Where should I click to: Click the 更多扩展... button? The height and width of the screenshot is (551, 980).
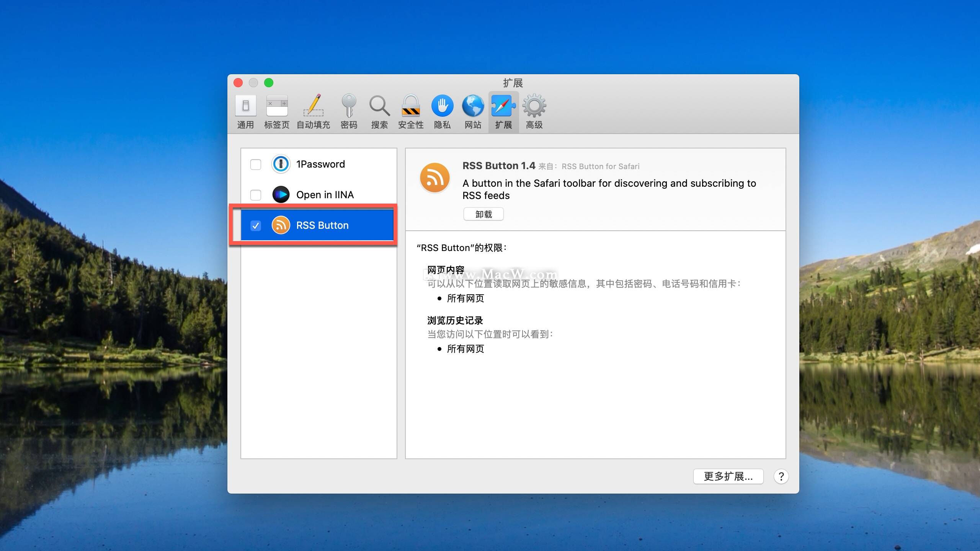(x=728, y=476)
